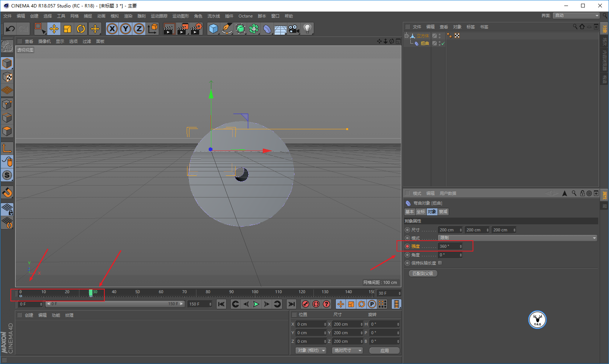Click the magnet snap icon
609x364 pixels.
[7, 193]
